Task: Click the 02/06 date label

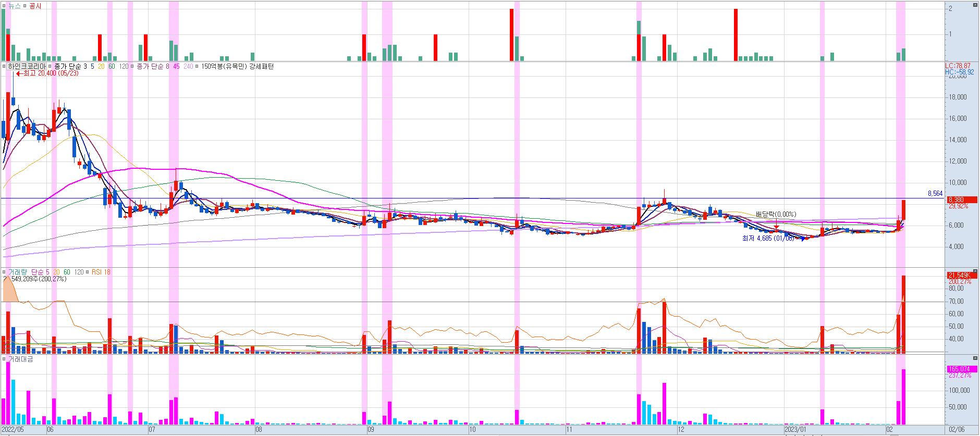Action: pyautogui.click(x=957, y=430)
